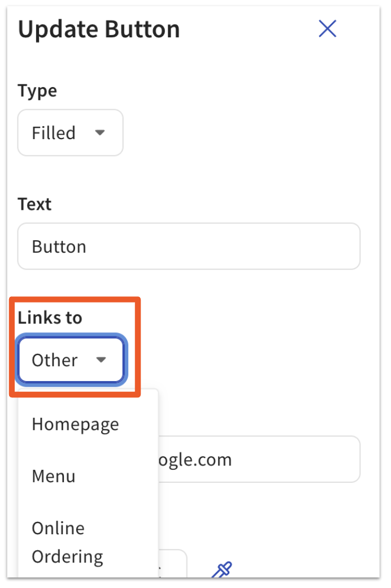Viewport: 391px width, 588px height.
Task: Choose Menu from the links list
Action: coord(54,476)
